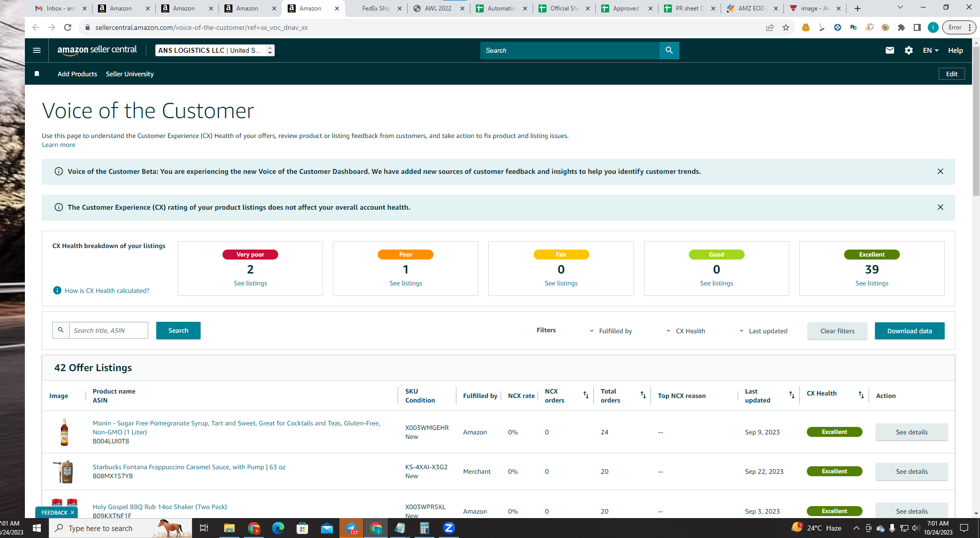The width and height of the screenshot is (980, 538).
Task: Open the Seller University menu item
Action: [x=130, y=74]
